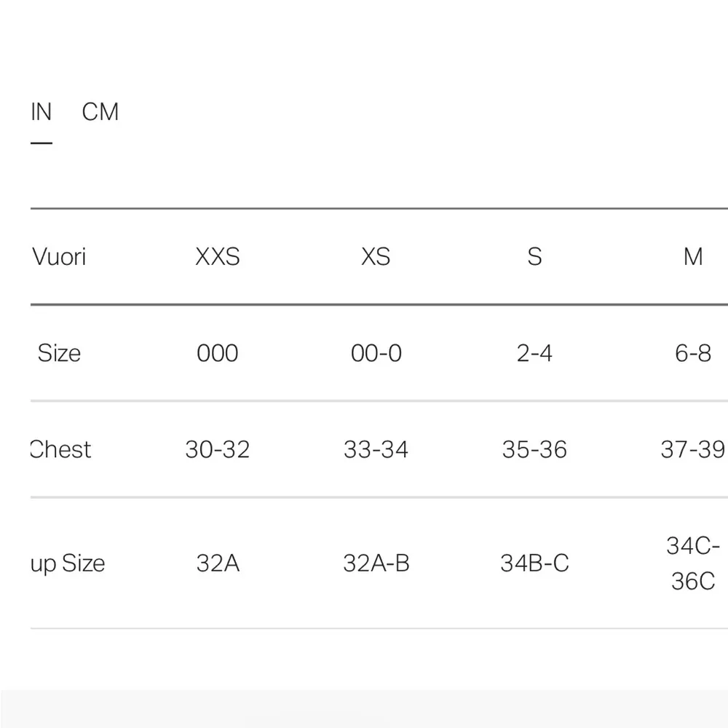Click the M column header
The image size is (728, 728).
(693, 256)
